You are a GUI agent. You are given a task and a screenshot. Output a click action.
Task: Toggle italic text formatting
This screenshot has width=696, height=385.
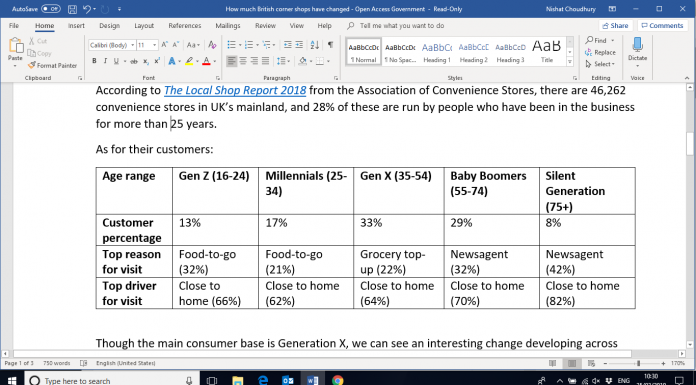point(105,61)
